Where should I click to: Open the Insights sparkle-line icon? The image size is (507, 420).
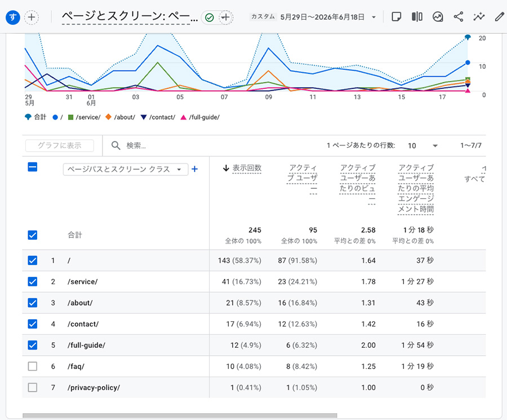(479, 17)
